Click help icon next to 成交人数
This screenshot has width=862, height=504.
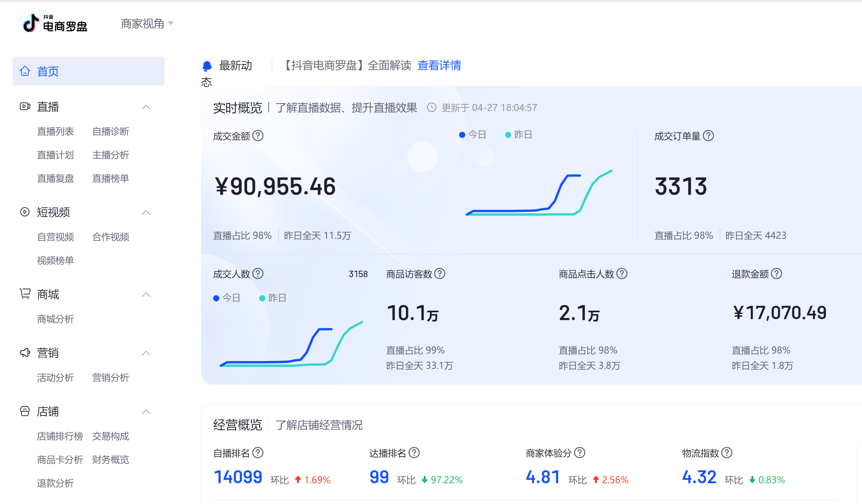[x=258, y=273]
